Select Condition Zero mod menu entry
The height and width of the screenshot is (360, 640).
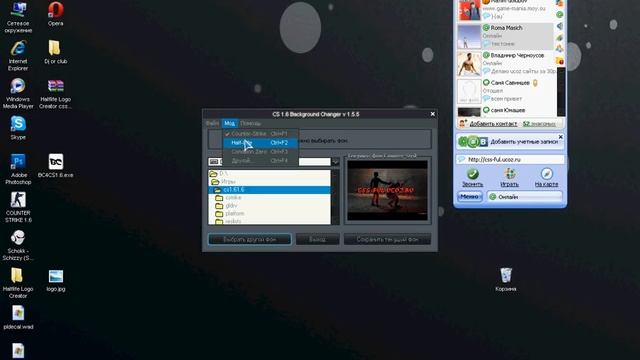click(x=260, y=151)
